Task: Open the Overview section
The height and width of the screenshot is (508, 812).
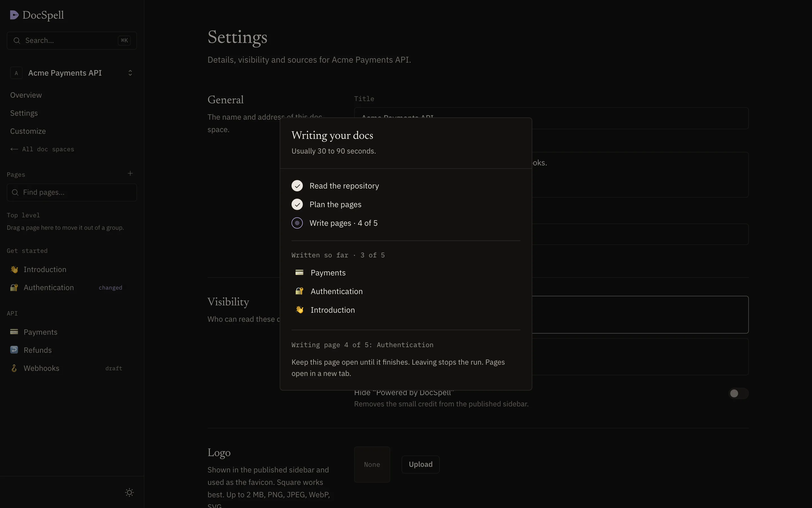Action: tap(26, 95)
